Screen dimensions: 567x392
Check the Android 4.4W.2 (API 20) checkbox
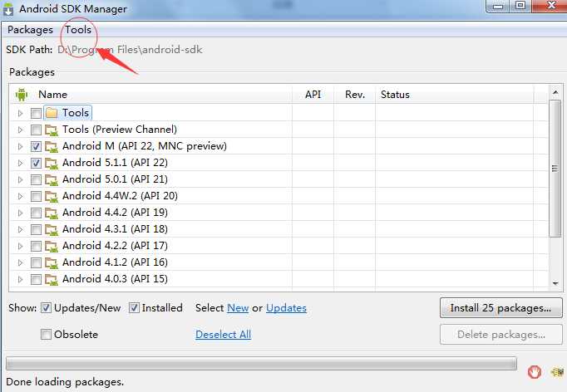[36, 197]
